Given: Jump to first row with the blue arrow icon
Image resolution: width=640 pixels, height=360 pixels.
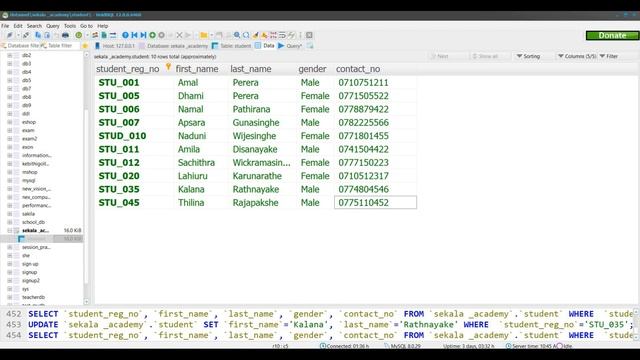Looking at the screenshot, I should point(134,36).
